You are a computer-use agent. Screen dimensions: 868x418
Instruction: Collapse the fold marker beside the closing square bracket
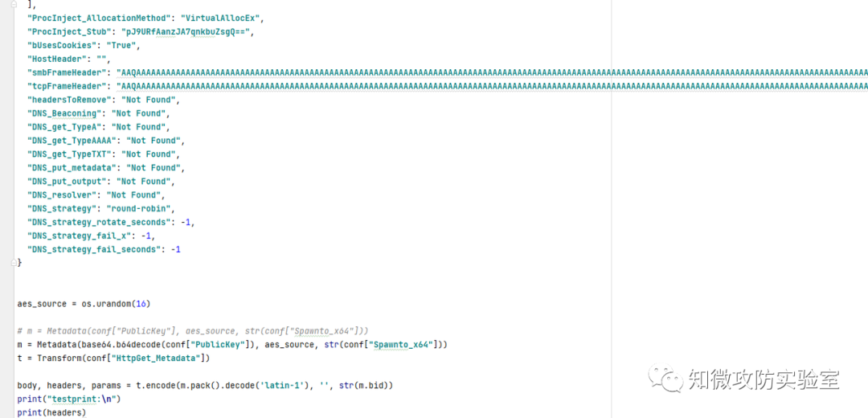coord(14,4)
